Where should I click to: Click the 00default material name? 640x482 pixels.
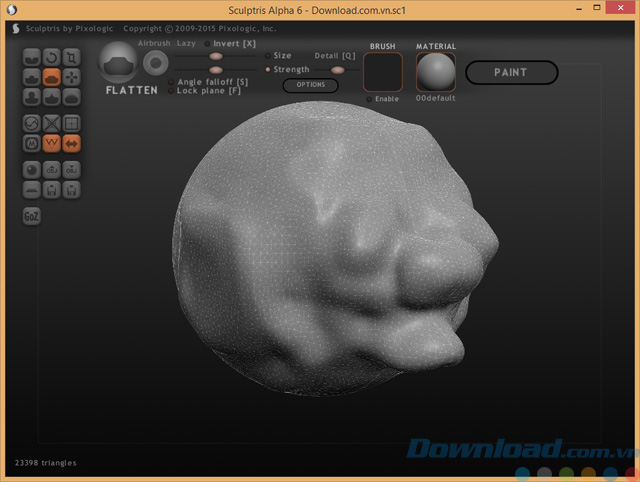(436, 98)
